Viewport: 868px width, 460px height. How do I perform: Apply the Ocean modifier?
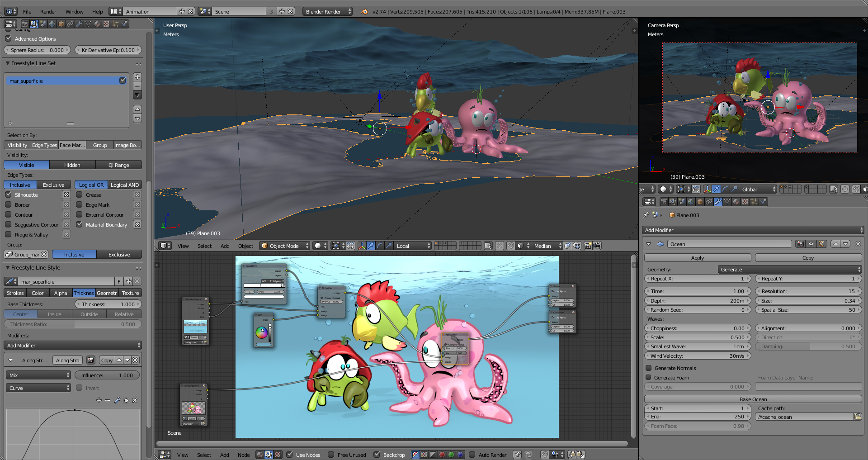(x=697, y=258)
